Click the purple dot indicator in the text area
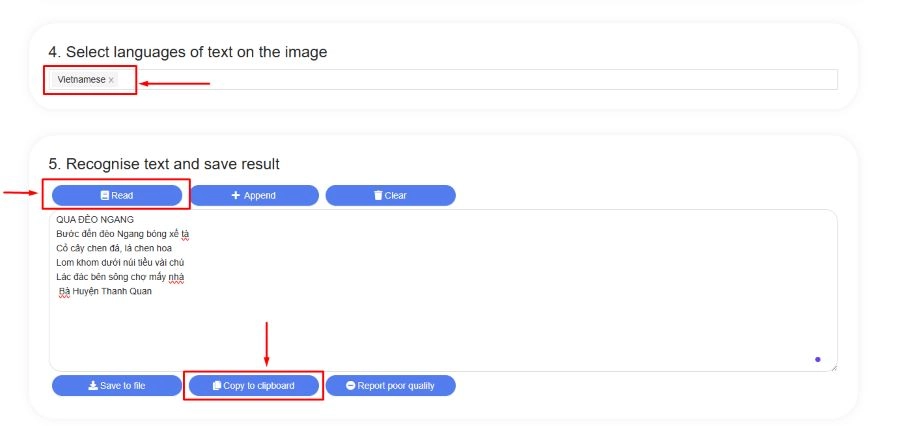Image resolution: width=900 pixels, height=426 pixels. click(x=817, y=359)
